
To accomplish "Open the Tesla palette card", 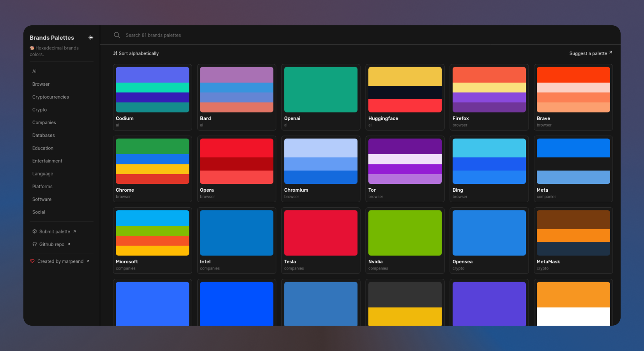I will [320, 240].
